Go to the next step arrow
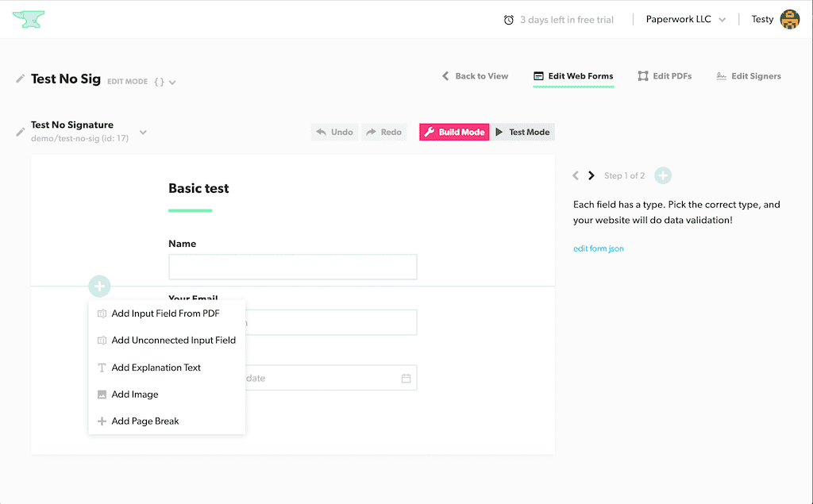Screen dimensions: 813x504 click(x=591, y=175)
